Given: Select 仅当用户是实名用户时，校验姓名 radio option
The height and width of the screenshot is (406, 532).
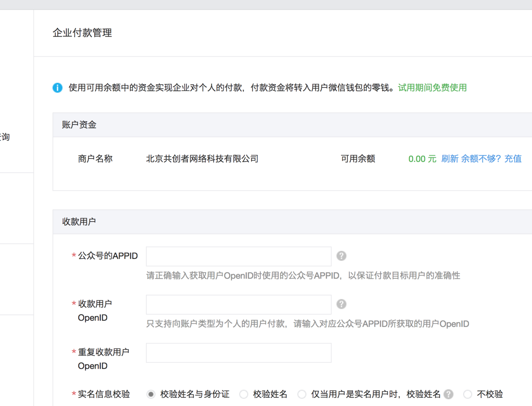Looking at the screenshot, I should 302,394.
